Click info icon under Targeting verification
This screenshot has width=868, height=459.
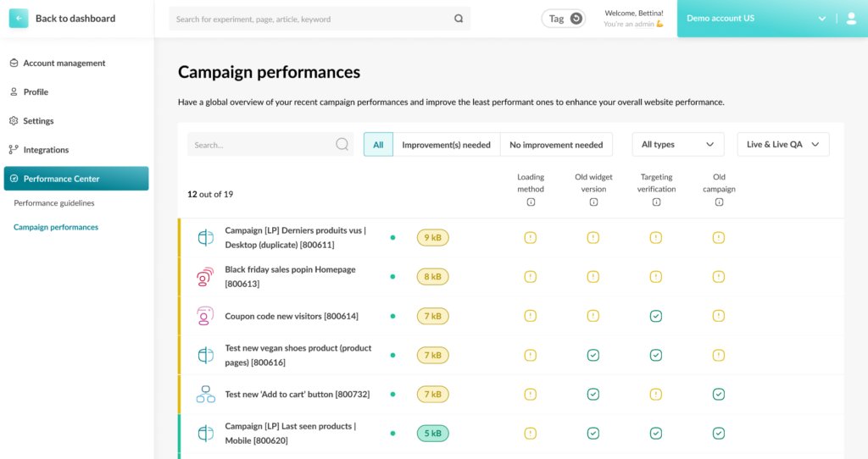coord(656,202)
